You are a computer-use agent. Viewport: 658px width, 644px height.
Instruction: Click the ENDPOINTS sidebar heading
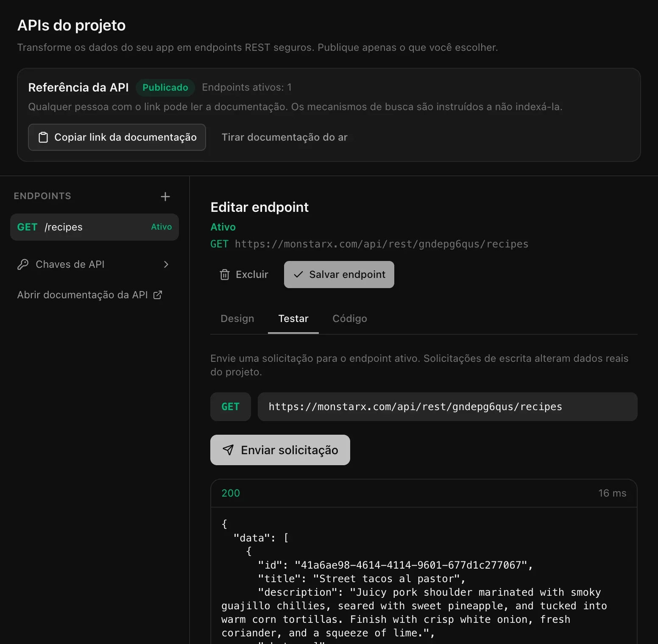[x=42, y=196]
